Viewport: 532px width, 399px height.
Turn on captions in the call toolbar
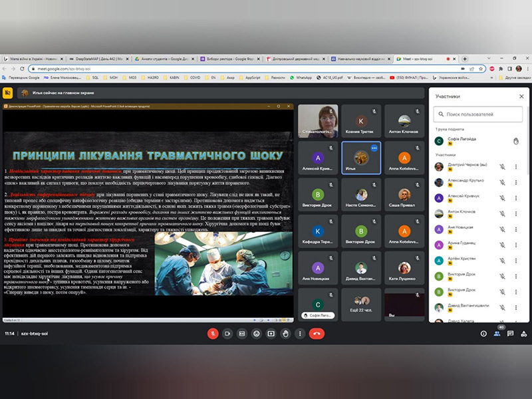click(241, 333)
